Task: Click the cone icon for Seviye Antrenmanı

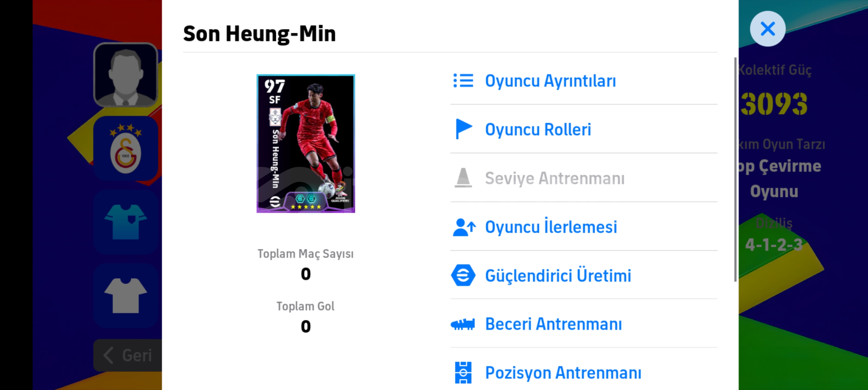Action: tap(463, 178)
